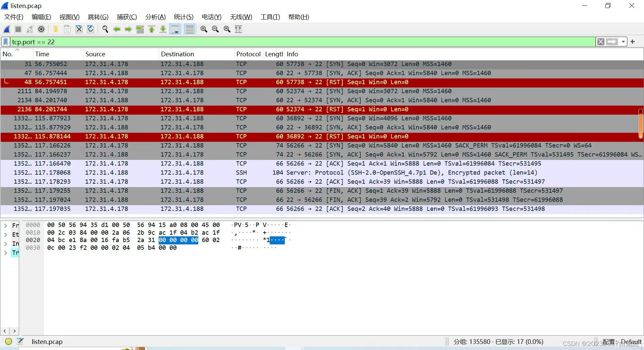Click the stop capture square icon
The width and height of the screenshot is (644, 350).
coord(18,29)
